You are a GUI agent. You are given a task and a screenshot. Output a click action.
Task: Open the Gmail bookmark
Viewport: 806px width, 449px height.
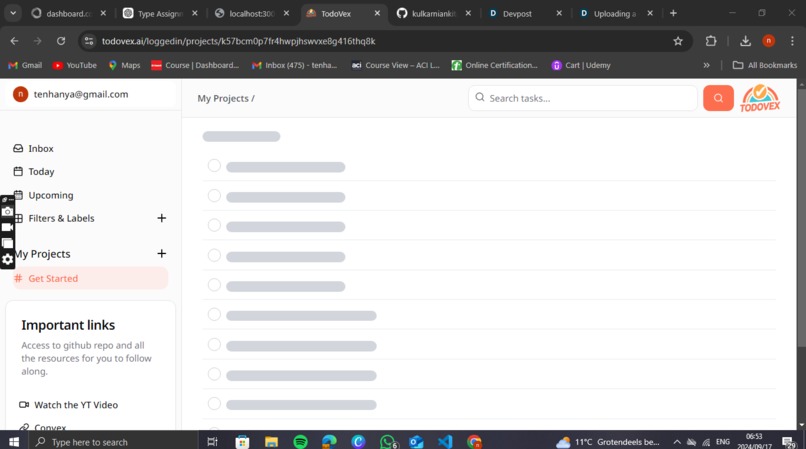click(25, 65)
